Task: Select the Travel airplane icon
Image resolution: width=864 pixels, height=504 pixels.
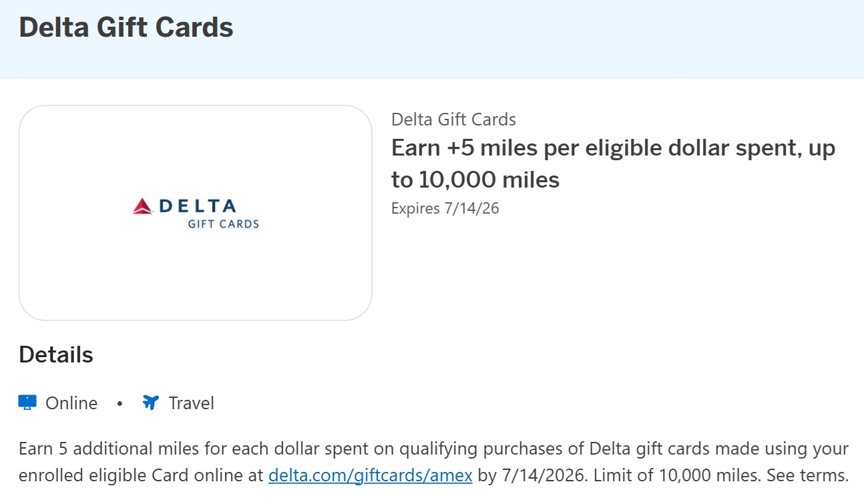Action: [x=150, y=402]
